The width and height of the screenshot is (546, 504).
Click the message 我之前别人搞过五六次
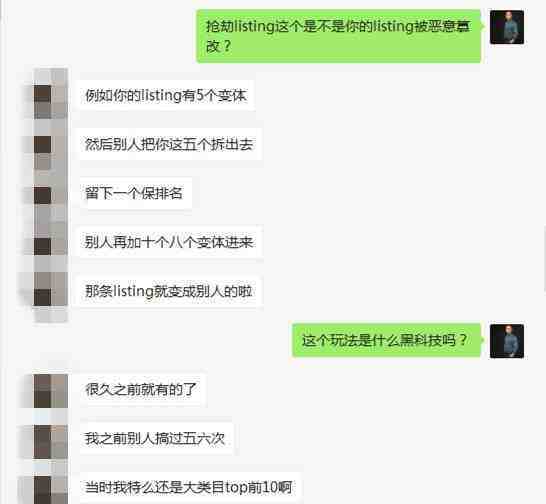tap(156, 438)
